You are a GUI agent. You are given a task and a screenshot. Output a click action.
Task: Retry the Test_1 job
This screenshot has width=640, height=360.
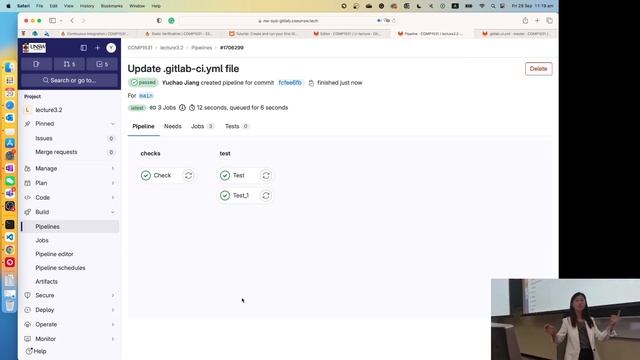(x=266, y=196)
